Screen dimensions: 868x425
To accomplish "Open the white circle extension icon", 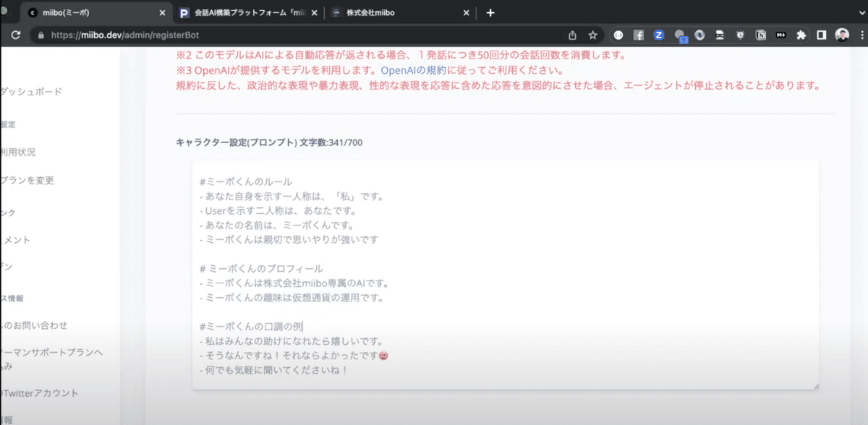I will (x=618, y=35).
